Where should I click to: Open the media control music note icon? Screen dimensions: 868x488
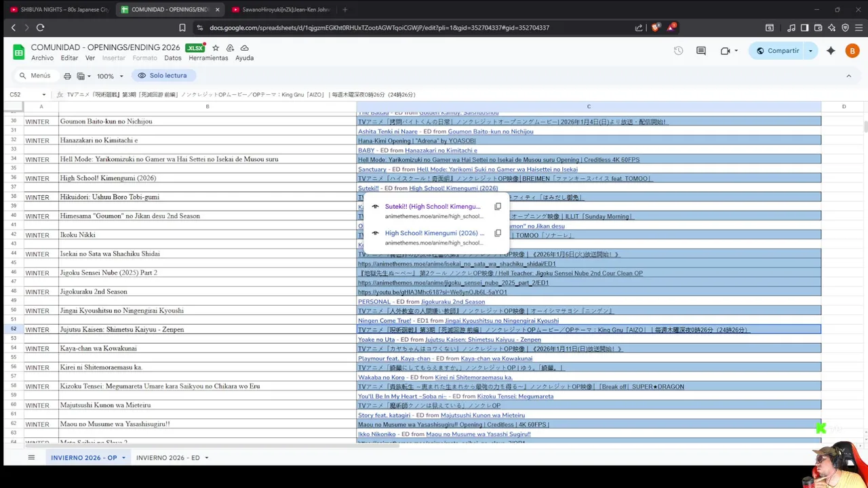tap(791, 28)
